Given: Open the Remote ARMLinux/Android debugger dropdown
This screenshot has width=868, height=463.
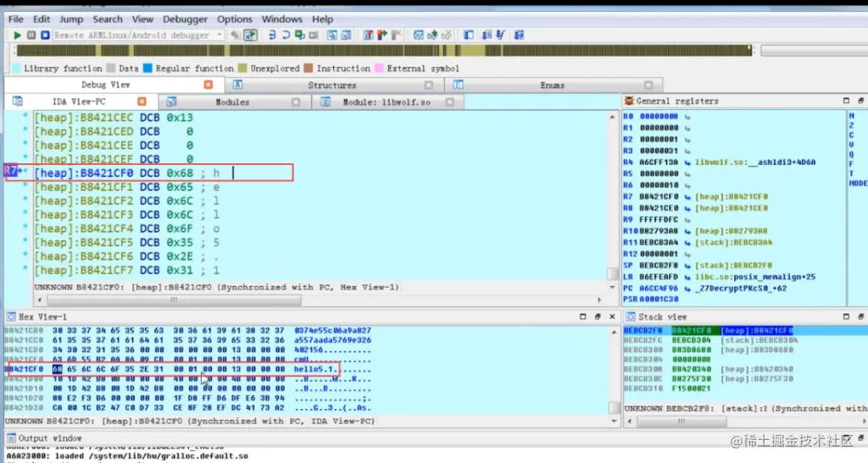Looking at the screenshot, I should point(220,35).
